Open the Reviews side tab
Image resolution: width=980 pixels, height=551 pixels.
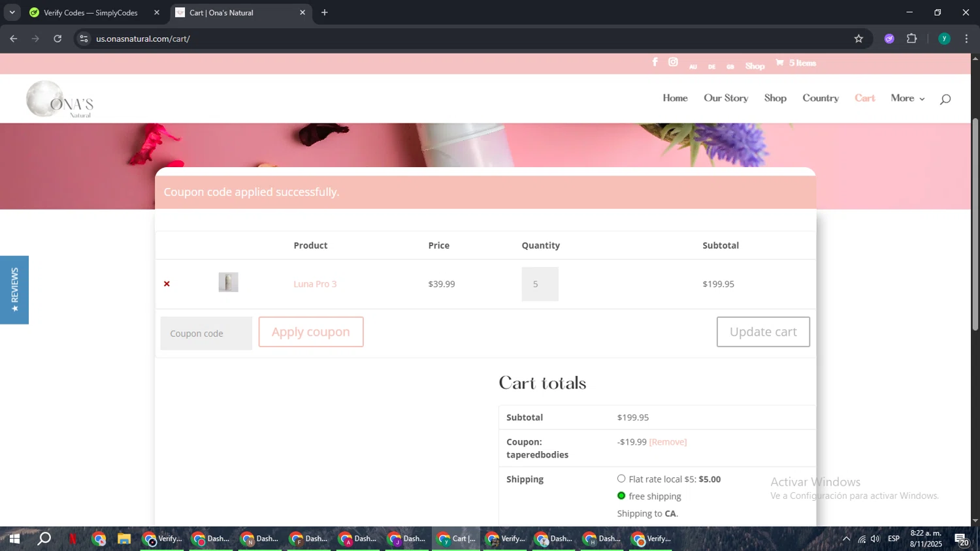[x=14, y=290]
